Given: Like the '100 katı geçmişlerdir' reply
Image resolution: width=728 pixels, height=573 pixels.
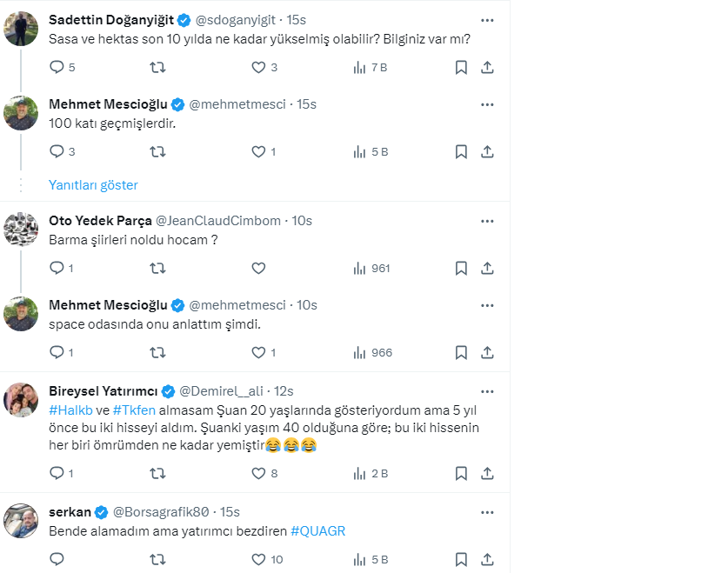Looking at the screenshot, I should click(258, 151).
